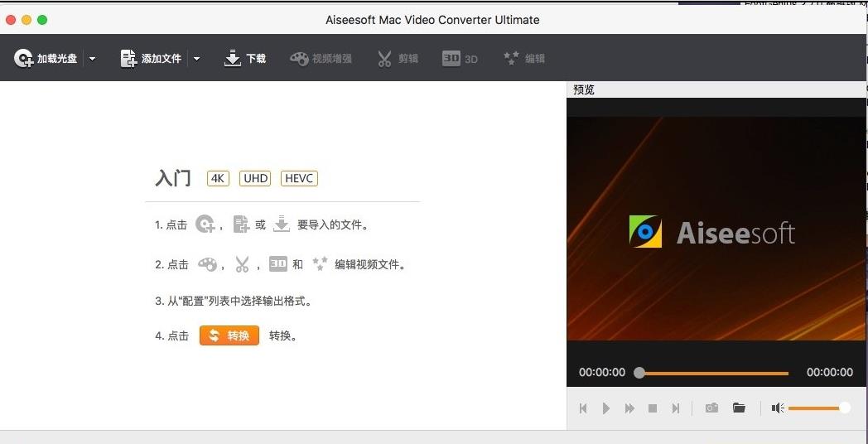Click the Download (下载) toolbar button
The height and width of the screenshot is (444, 868).
(244, 58)
